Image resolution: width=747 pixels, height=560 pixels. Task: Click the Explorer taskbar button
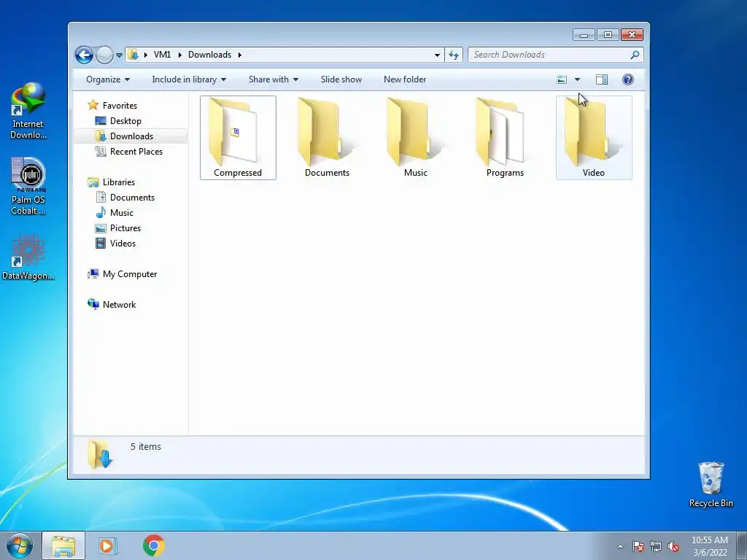[63, 545]
